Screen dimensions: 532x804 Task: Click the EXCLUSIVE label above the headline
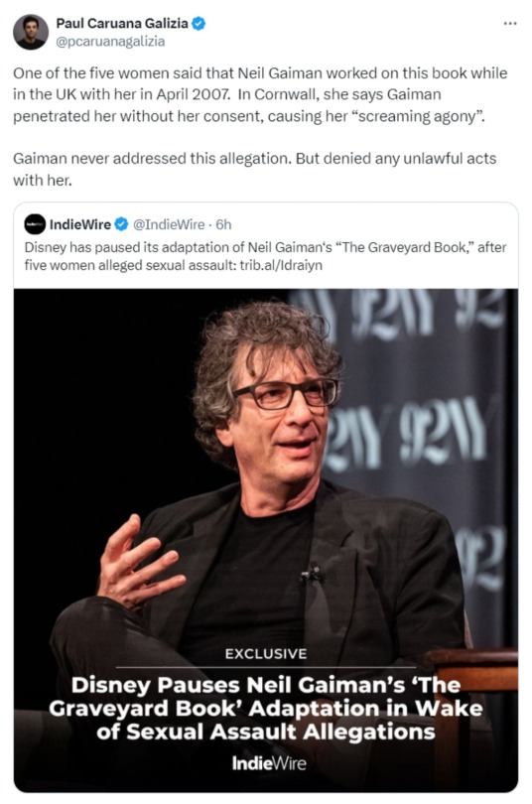pos(266,654)
